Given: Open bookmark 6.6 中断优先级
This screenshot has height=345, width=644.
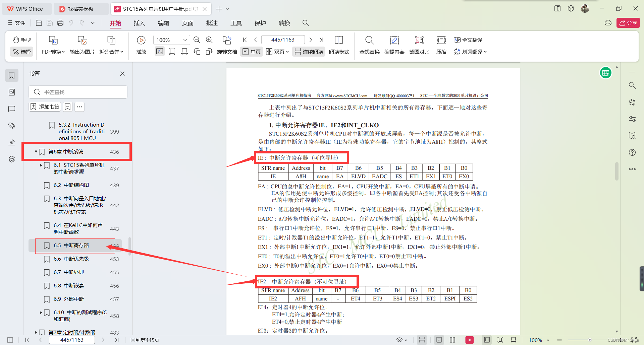Looking at the screenshot, I should click(71, 259).
